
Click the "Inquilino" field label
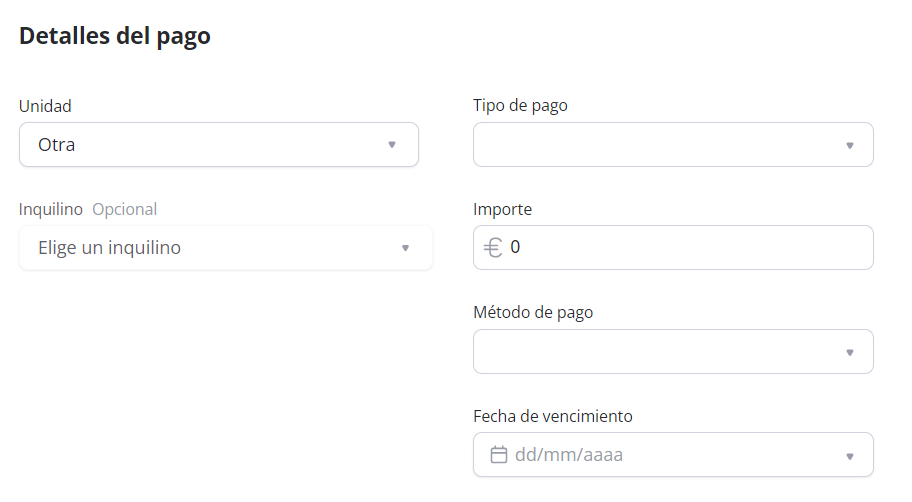pos(51,209)
